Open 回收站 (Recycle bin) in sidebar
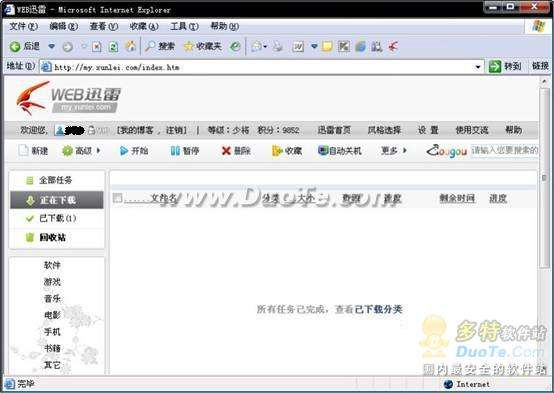Image resolution: width=554 pixels, height=393 pixels. (57, 237)
